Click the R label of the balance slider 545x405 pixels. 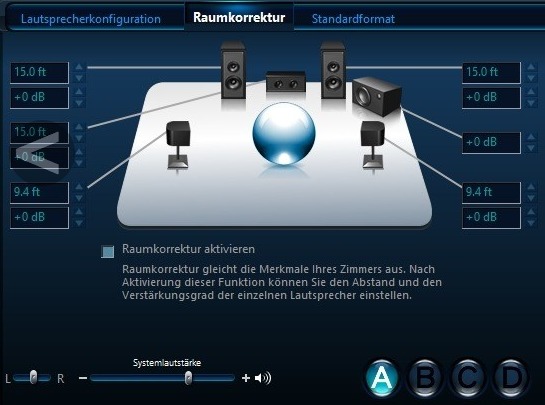[x=60, y=378]
